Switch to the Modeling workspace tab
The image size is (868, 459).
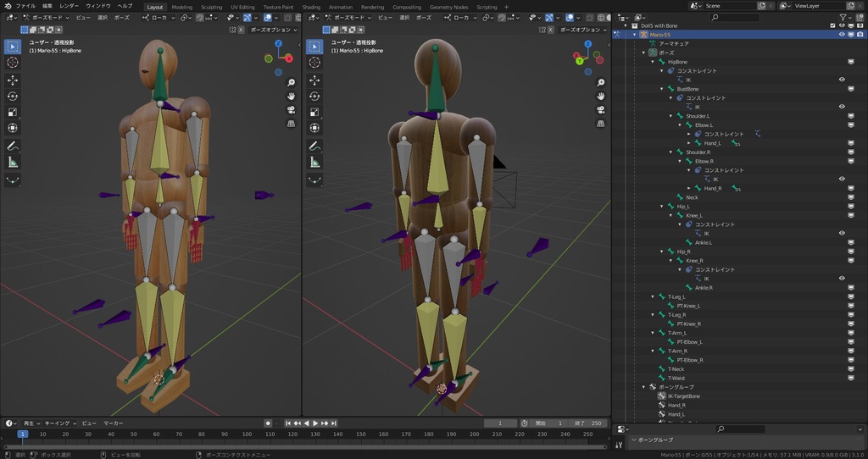181,7
